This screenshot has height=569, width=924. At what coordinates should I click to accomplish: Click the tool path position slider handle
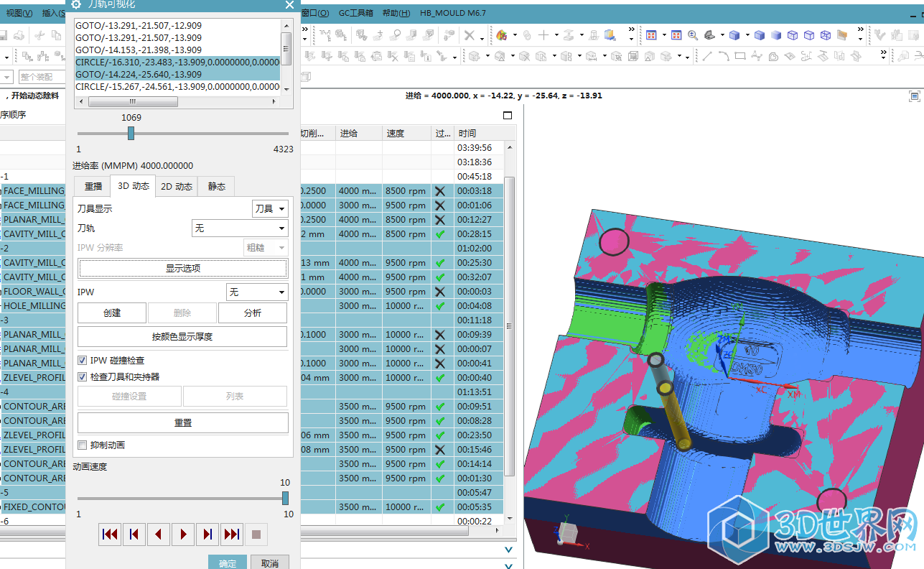(131, 133)
